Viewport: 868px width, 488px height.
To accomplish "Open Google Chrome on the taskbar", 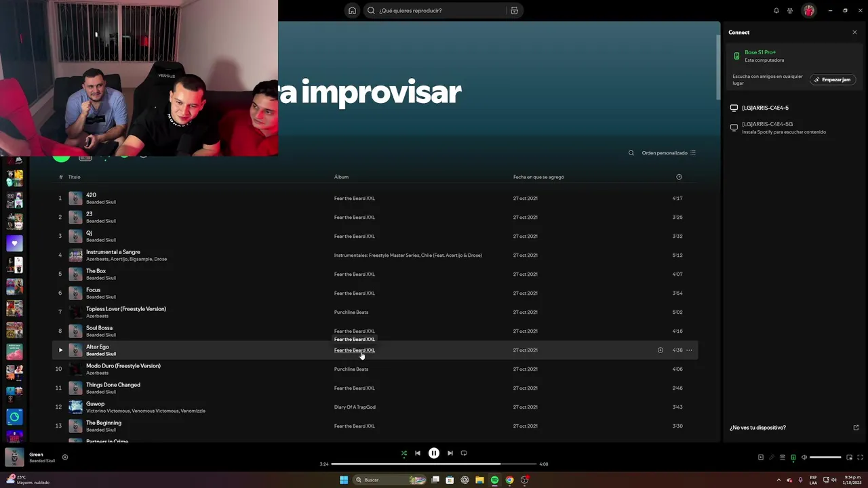I will click(509, 480).
